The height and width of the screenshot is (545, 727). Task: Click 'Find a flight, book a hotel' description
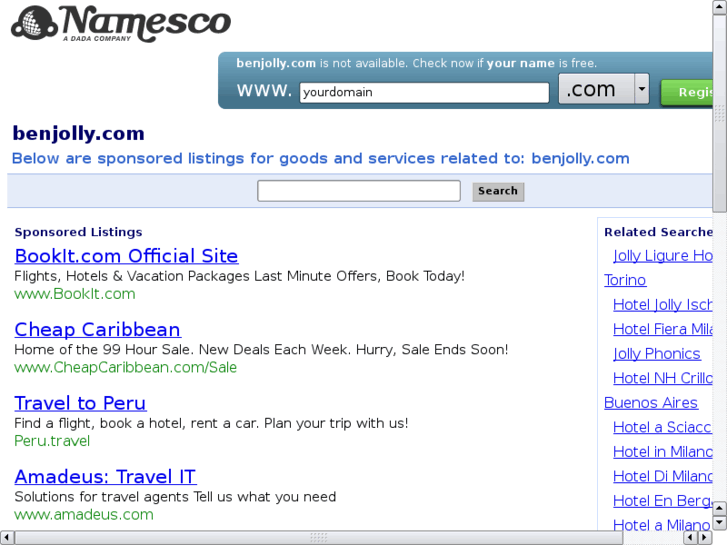pos(211,423)
